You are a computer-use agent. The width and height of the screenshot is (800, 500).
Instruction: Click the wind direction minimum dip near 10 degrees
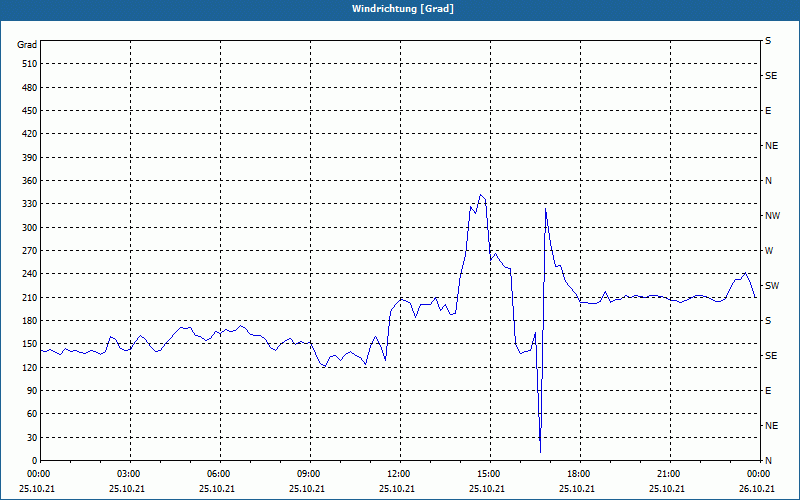[x=540, y=452]
